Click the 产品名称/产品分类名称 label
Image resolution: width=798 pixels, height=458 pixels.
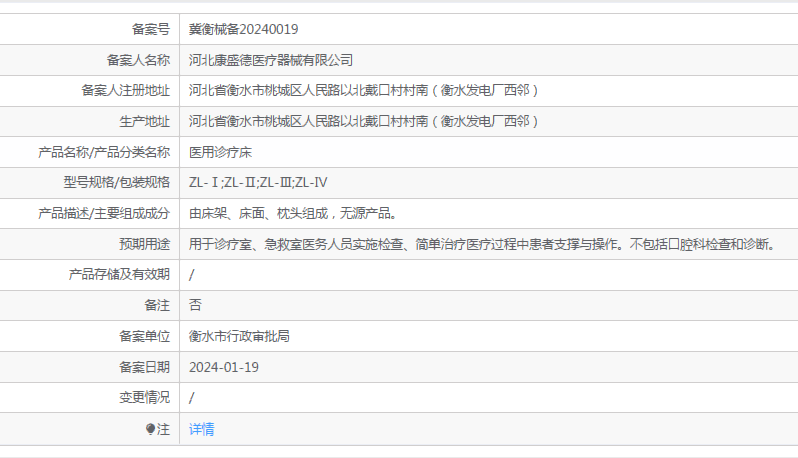(x=104, y=152)
